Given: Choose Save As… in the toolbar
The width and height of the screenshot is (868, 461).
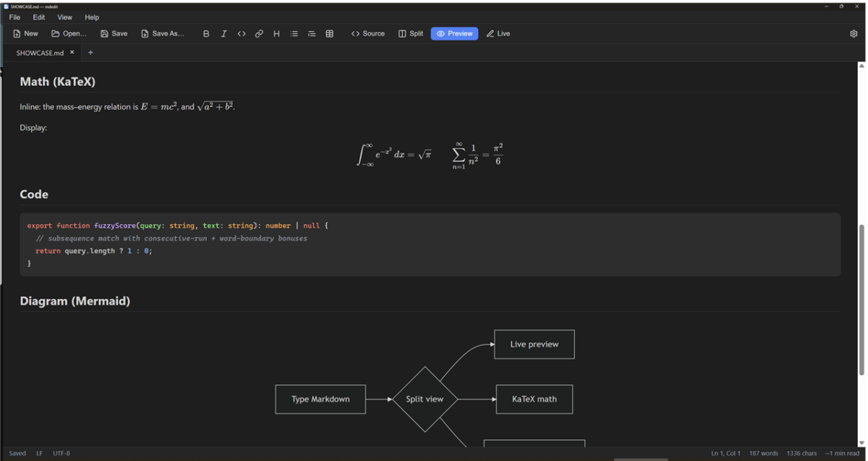Looking at the screenshot, I should (x=163, y=33).
